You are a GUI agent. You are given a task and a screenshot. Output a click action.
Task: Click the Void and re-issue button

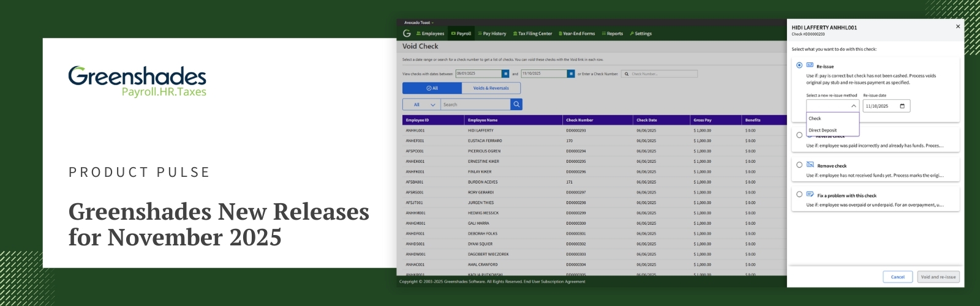coord(938,277)
